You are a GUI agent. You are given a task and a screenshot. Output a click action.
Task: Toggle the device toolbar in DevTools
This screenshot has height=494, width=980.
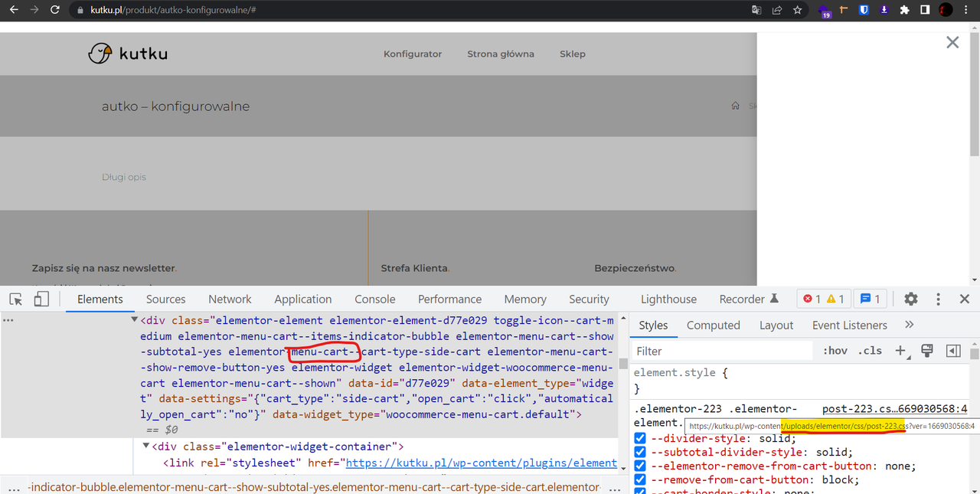pyautogui.click(x=41, y=299)
